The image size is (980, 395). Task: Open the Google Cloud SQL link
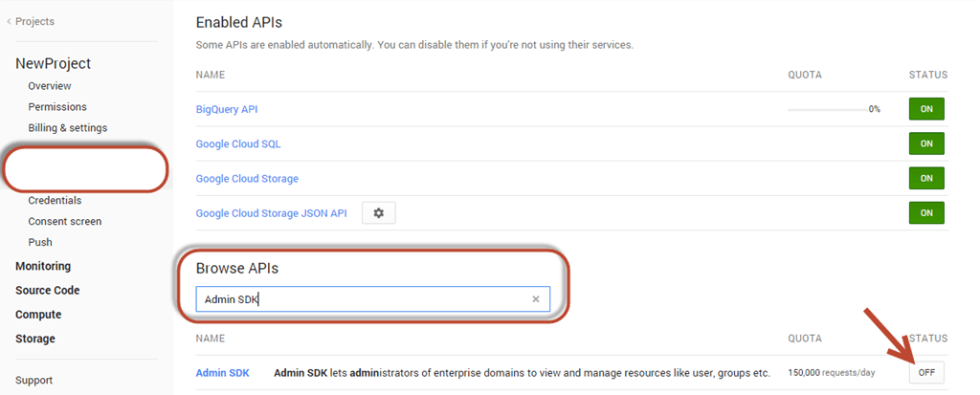tap(238, 143)
